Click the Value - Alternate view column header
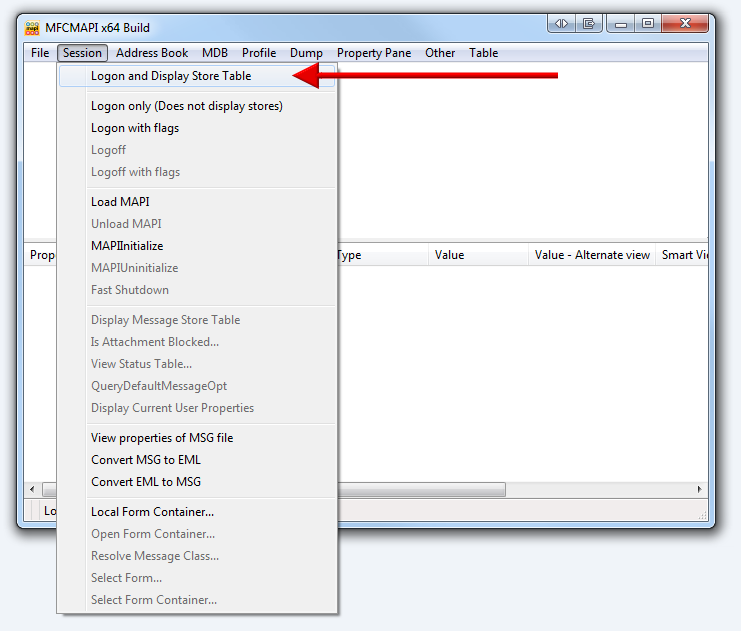This screenshot has height=631, width=741. 592,255
